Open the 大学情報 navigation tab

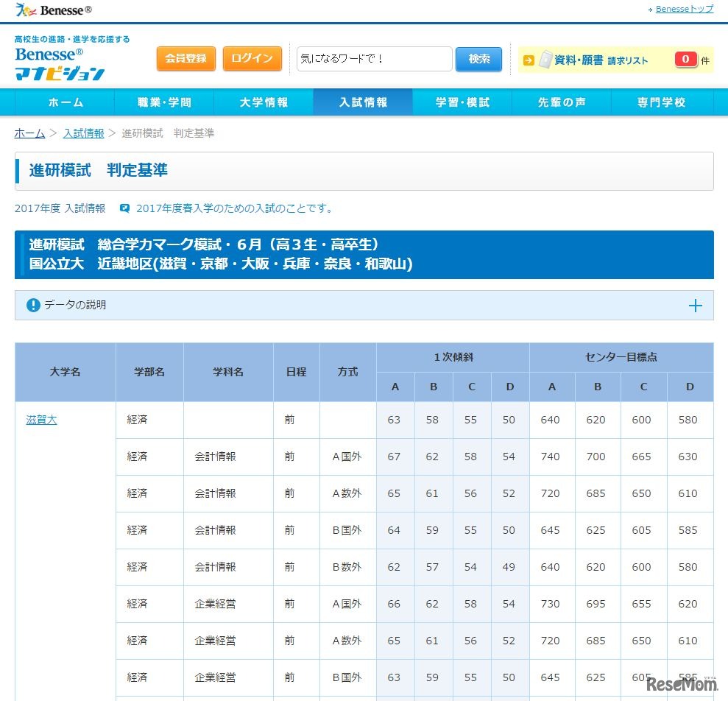[x=264, y=102]
